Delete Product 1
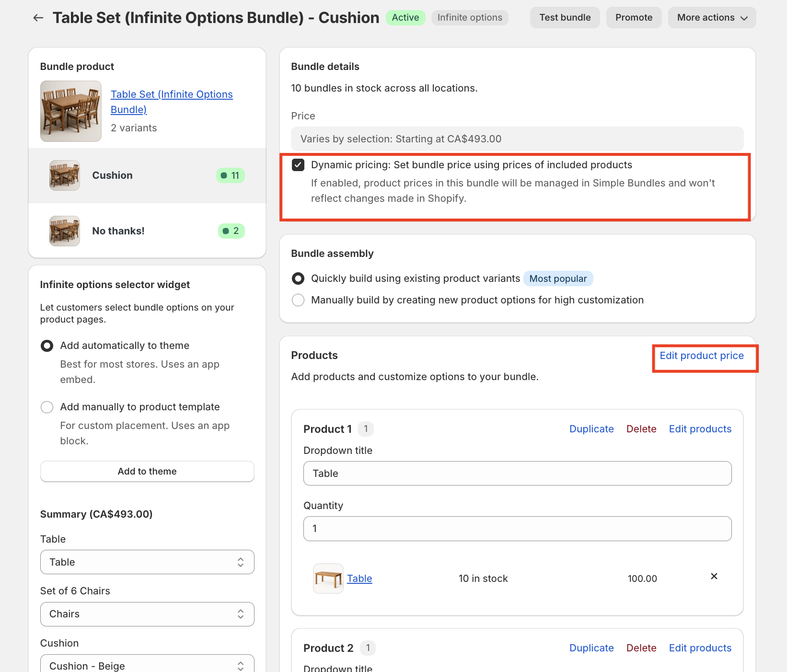787x672 pixels. (641, 429)
